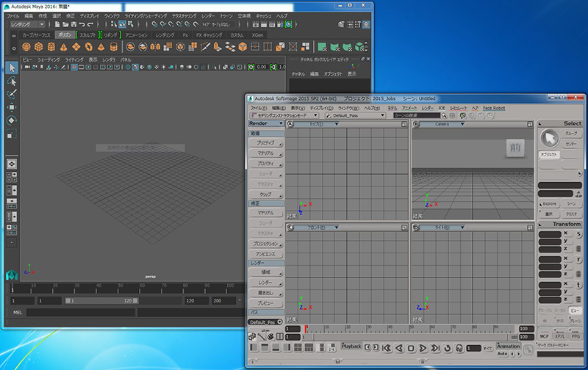Open the construction mode dropdown in Softimage
588x370 pixels.
coord(284,116)
